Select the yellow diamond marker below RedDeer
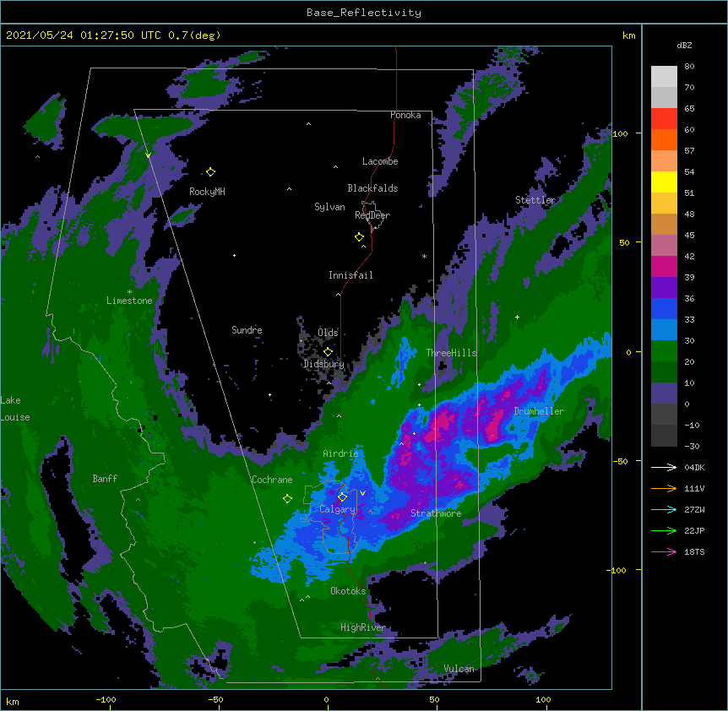This screenshot has width=728, height=711. click(x=360, y=237)
